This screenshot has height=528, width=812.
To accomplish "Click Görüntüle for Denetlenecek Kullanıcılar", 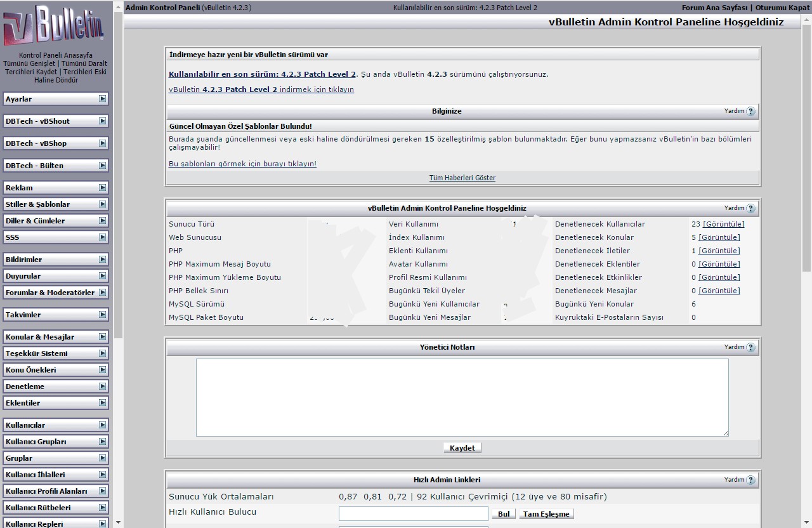I will [x=724, y=224].
